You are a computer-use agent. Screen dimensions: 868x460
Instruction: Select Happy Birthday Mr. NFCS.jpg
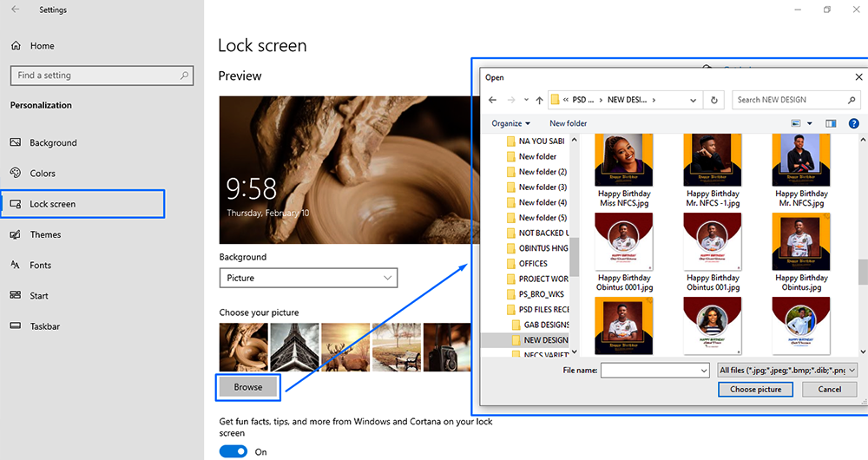pyautogui.click(x=801, y=170)
